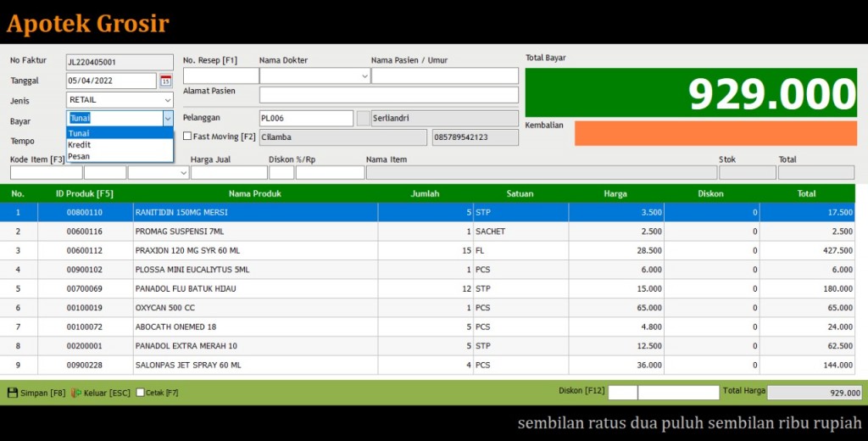This screenshot has width=868, height=441.
Task: Click into the No. Resep input field
Action: (220, 76)
